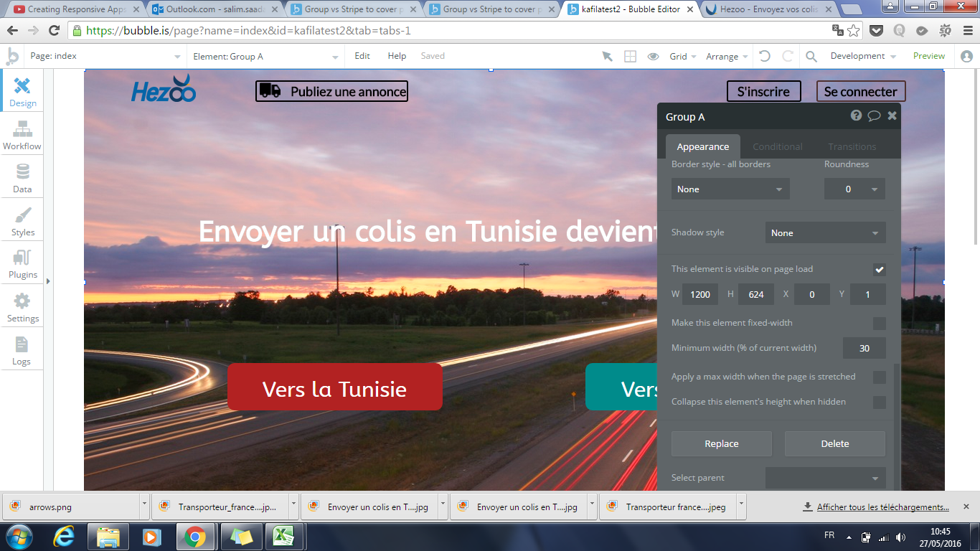The image size is (980, 551).
Task: Open the Select parent dropdown
Action: 826,478
